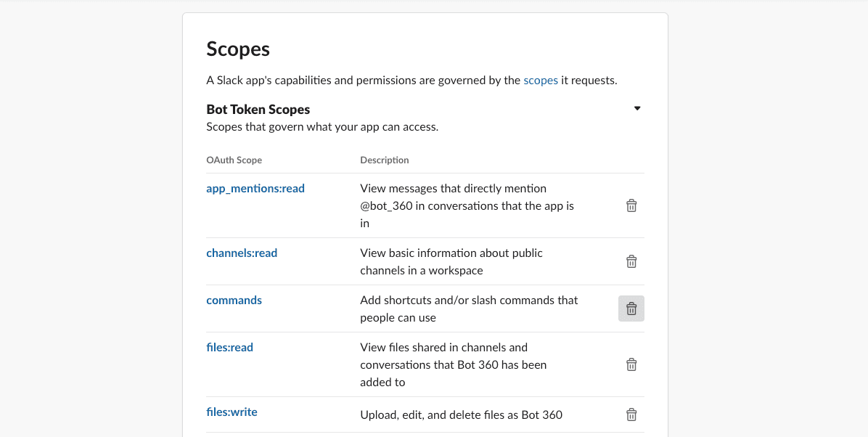Open the files:write scope link
Screen dimensions: 868x437
click(x=232, y=412)
